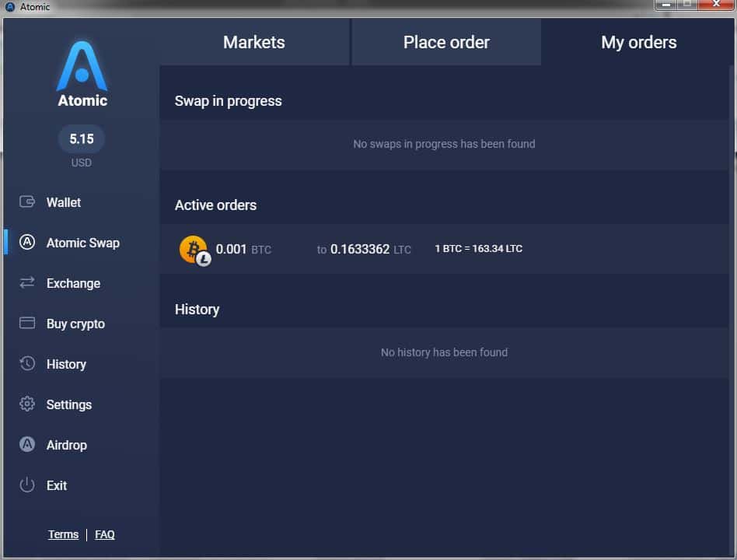The height and width of the screenshot is (560, 737).
Task: Switch to the Markets tab
Action: click(x=254, y=42)
